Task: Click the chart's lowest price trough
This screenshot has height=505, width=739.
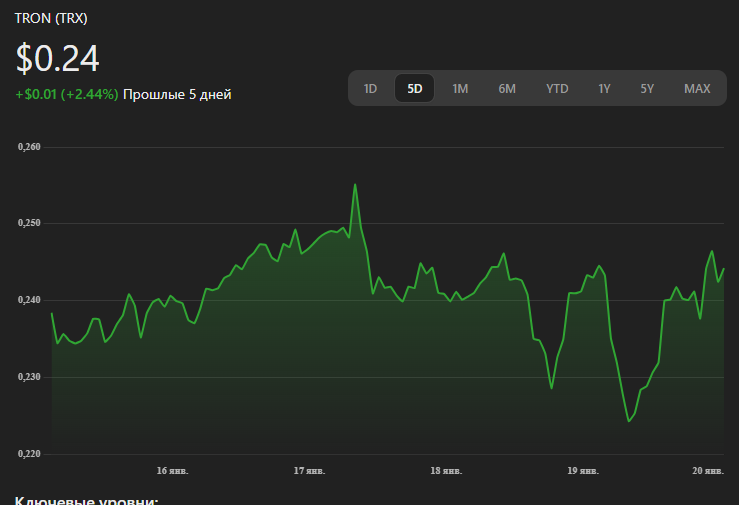Action: pyautogui.click(x=629, y=421)
